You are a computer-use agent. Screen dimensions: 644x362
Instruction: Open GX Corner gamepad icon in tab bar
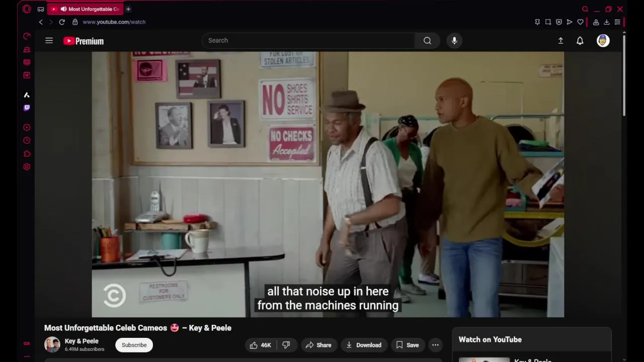tap(41, 9)
